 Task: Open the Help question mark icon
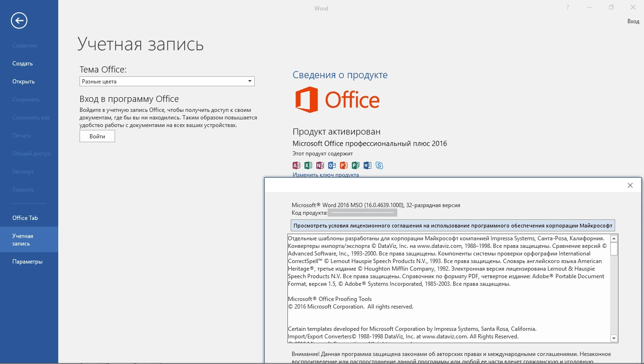568,8
